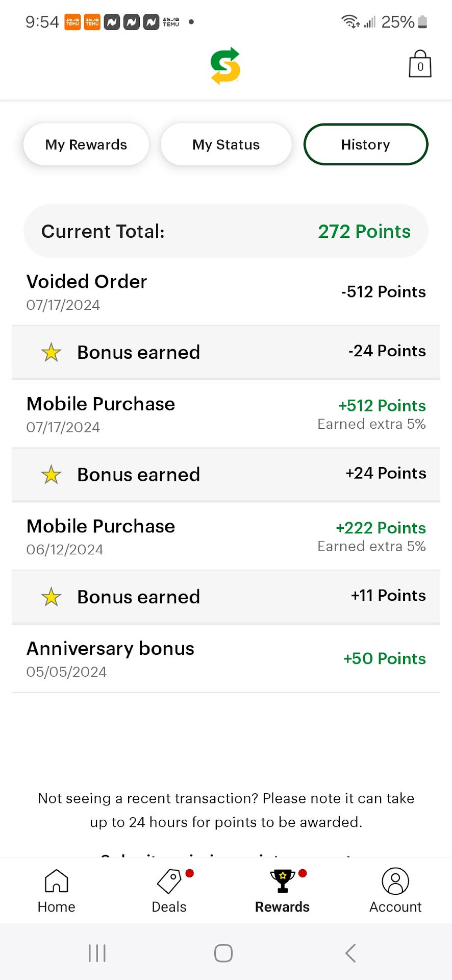Tap the Current Total points banner
Viewport: 452px width, 980px height.
pyautogui.click(x=225, y=231)
